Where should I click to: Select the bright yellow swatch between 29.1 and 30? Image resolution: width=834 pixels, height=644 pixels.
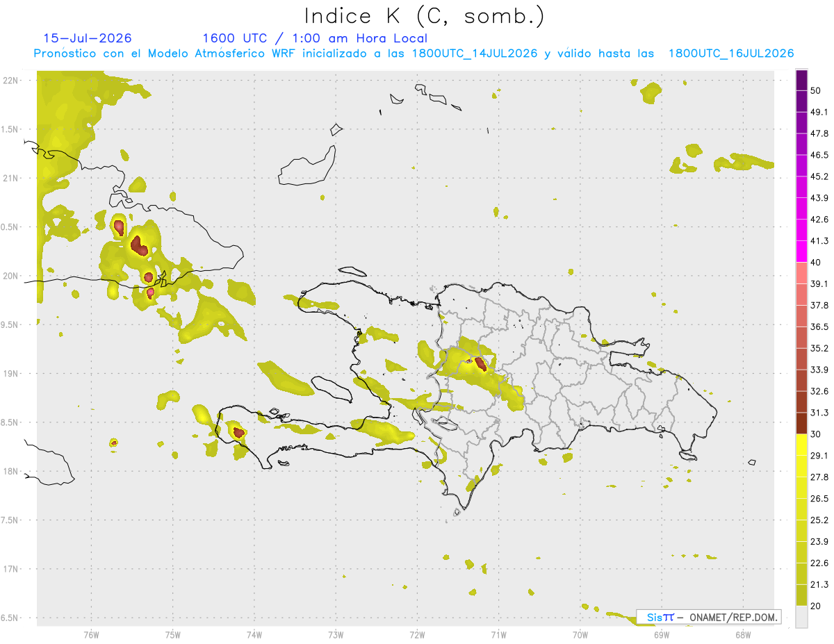[x=802, y=445]
